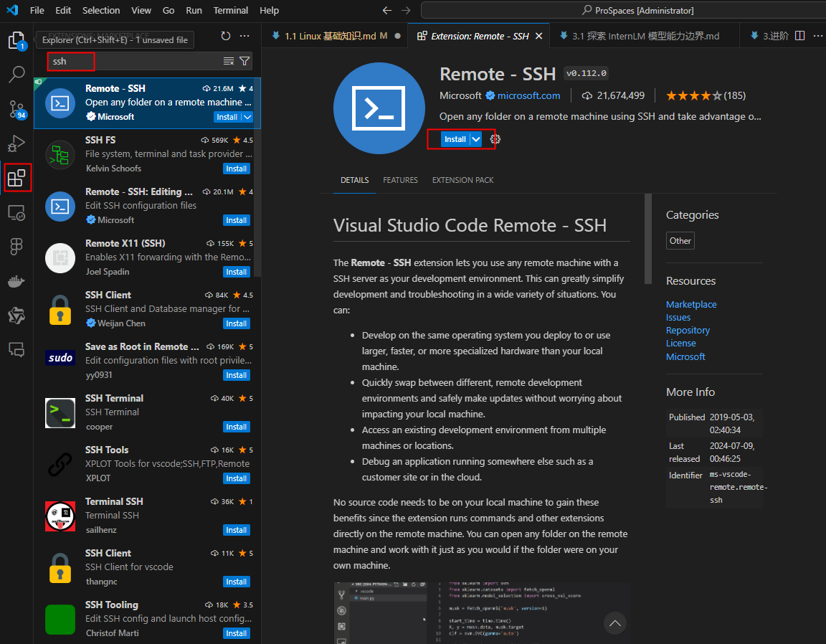Close the Extension: Remote - SSH tab
This screenshot has width=826, height=644.
pos(538,36)
